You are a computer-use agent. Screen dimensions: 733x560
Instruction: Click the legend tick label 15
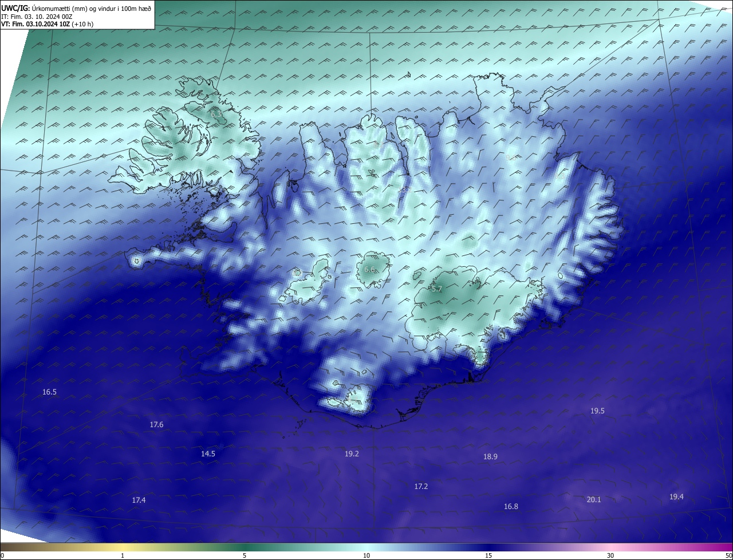(488, 555)
